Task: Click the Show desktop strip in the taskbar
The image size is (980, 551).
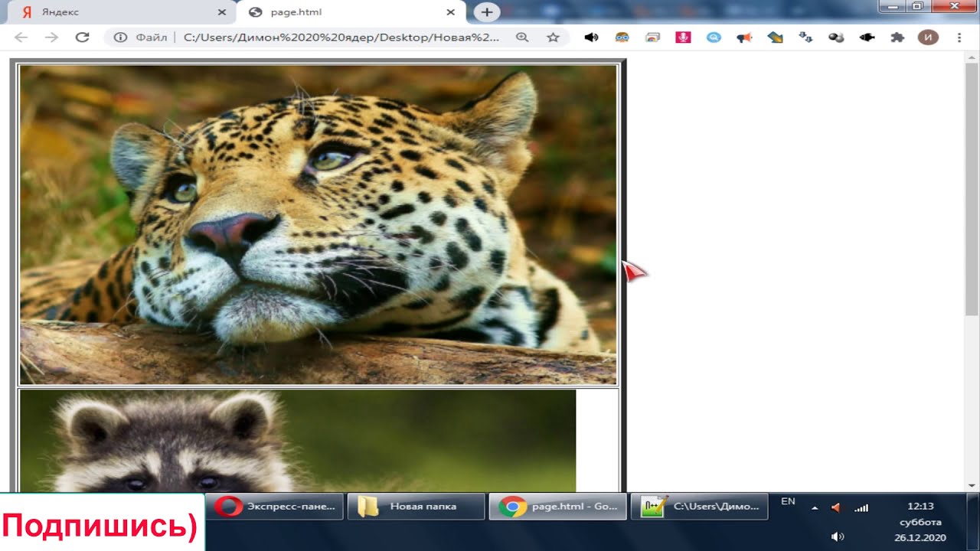Action: (x=973, y=522)
